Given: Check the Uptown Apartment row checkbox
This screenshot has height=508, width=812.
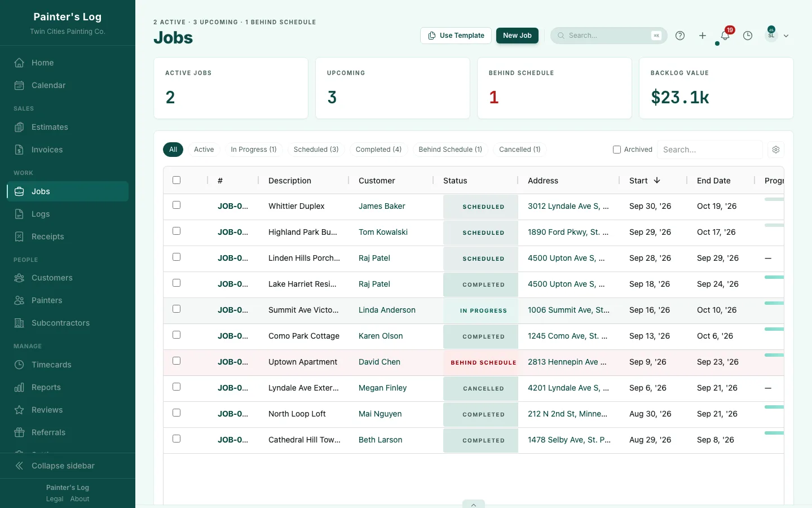Looking at the screenshot, I should pos(176,361).
